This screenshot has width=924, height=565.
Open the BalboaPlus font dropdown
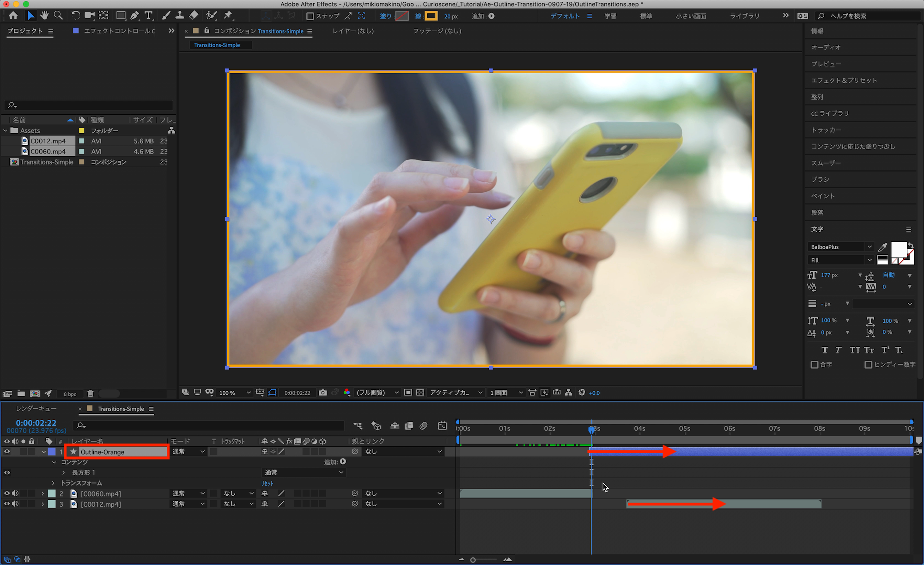[869, 247]
